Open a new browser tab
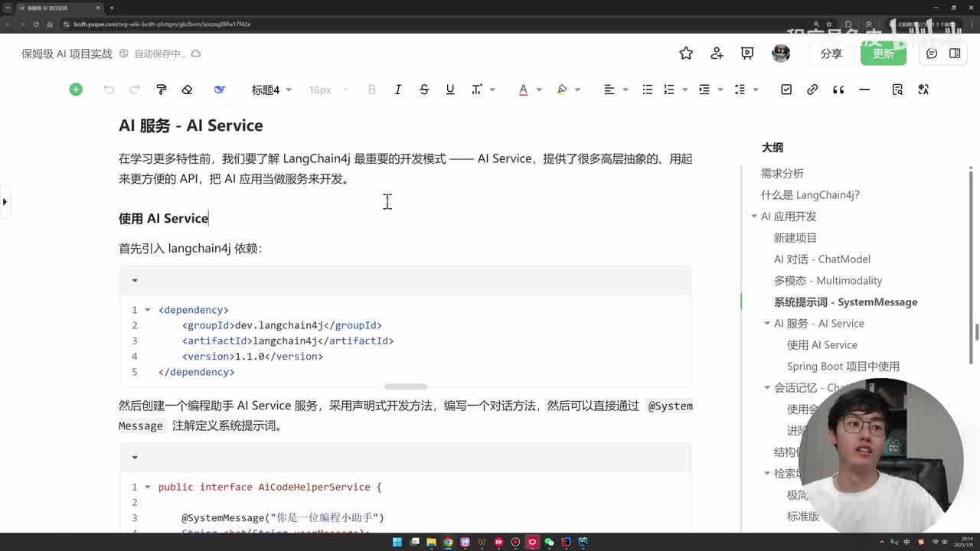The height and width of the screenshot is (551, 980). (x=112, y=8)
